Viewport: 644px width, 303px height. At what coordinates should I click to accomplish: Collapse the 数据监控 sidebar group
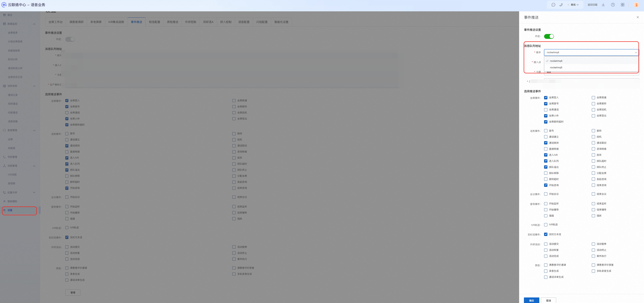34,24
